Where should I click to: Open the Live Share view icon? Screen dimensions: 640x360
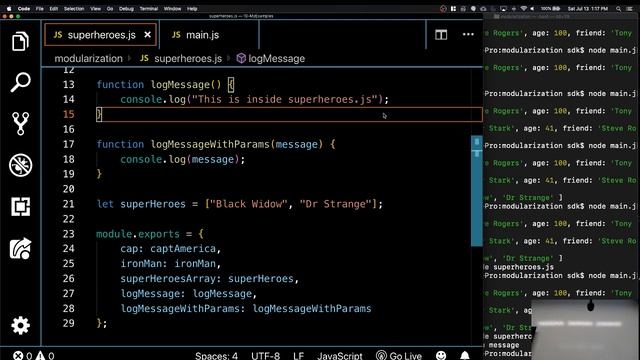[20, 249]
